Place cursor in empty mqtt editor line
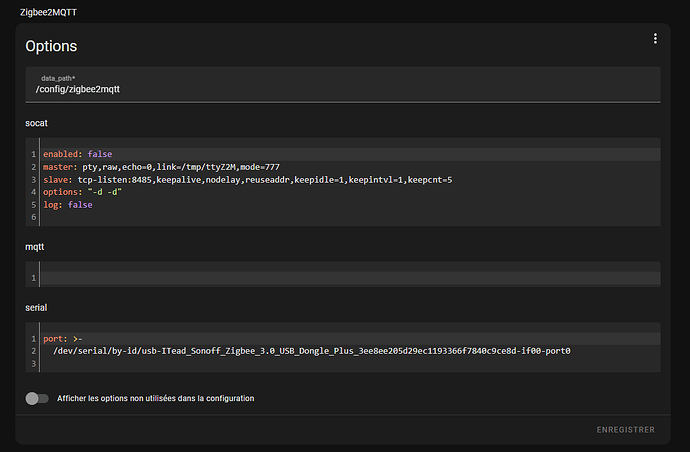Screen dimensions: 690x452 [x=350, y=278]
